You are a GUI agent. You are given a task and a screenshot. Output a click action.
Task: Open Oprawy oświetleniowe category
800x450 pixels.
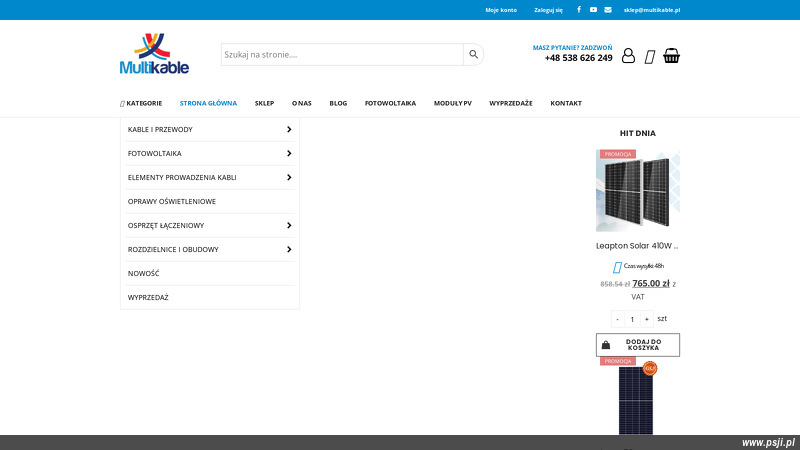pyautogui.click(x=172, y=202)
